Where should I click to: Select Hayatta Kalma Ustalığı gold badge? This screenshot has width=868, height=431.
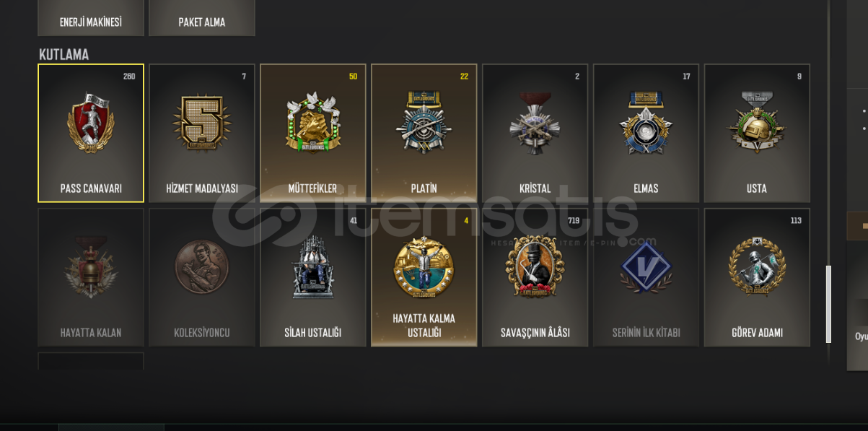[424, 277]
